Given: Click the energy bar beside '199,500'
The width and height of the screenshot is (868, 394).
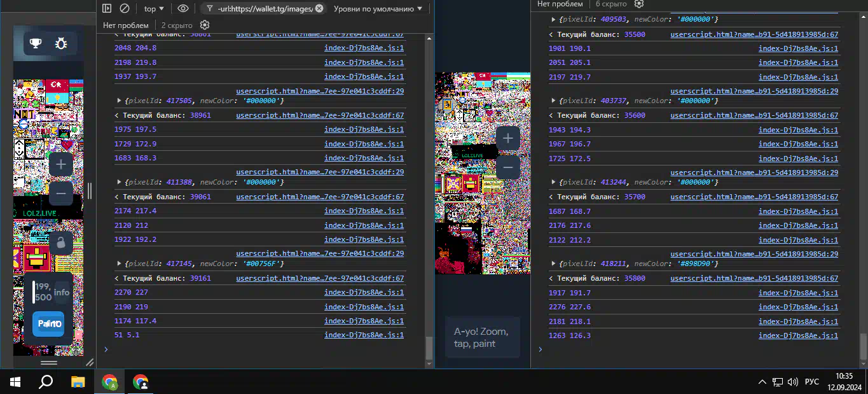Looking at the screenshot, I should (x=34, y=292).
